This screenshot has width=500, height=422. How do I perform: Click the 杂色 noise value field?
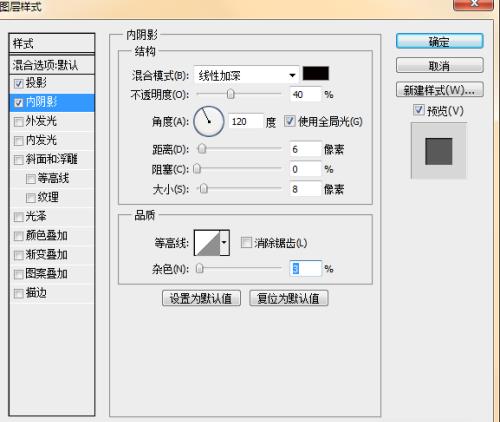[x=306, y=269]
